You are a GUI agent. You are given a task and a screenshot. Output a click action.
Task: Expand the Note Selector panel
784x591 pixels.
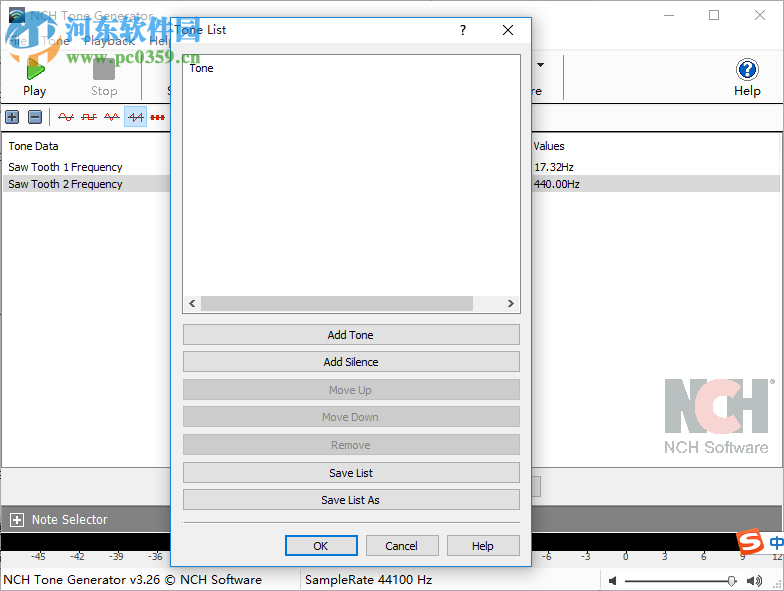click(16, 520)
